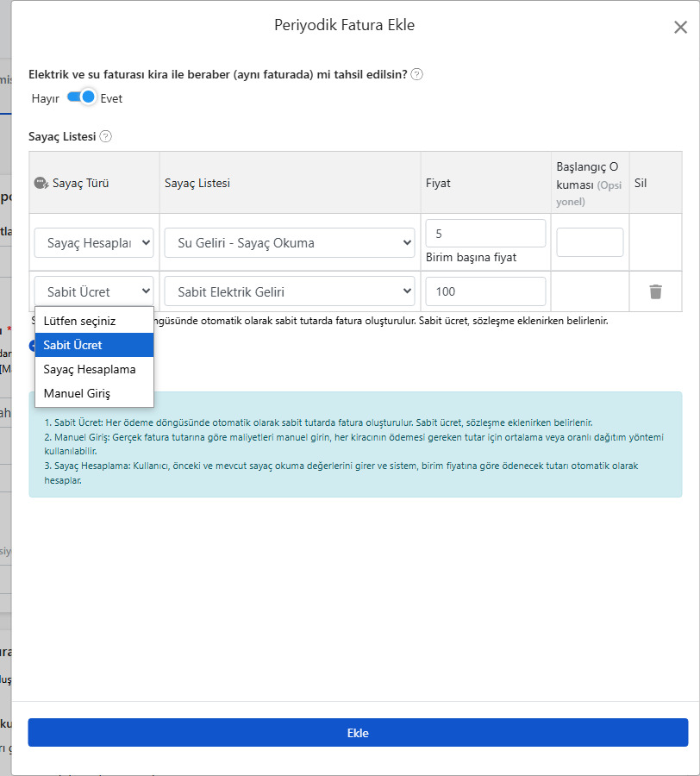The image size is (700, 776).
Task: Click the Sabit Ücret type dropdown in second row
Action: click(94, 291)
